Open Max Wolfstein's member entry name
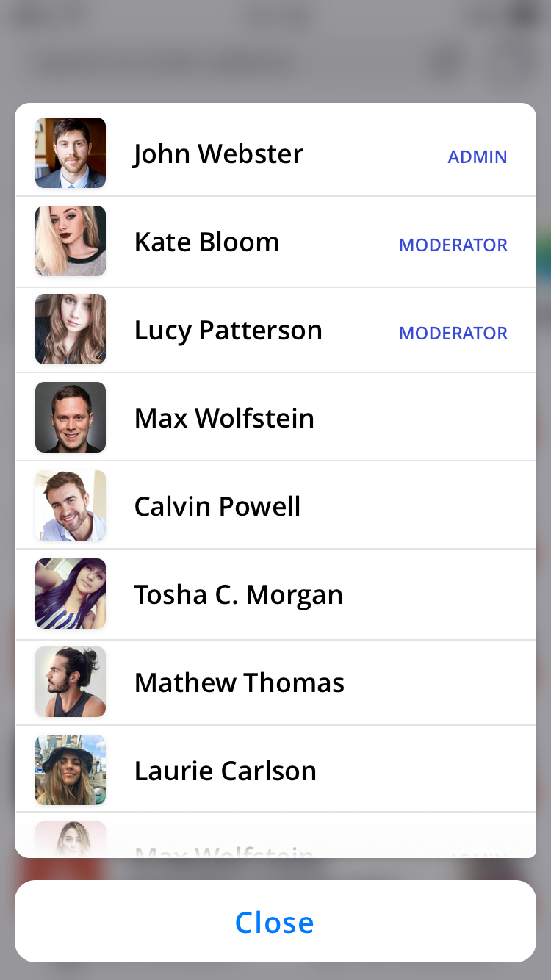551x980 pixels. click(224, 418)
